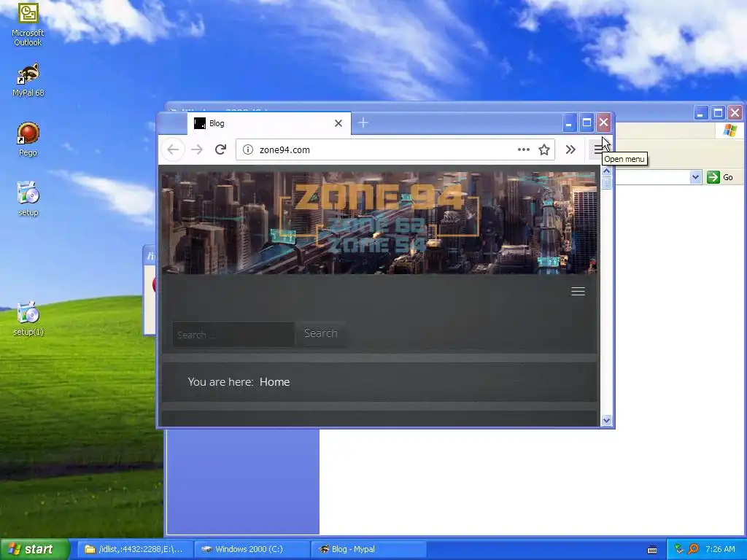Image resolution: width=747 pixels, height=560 pixels.
Task: Select the setup(1) desktop icon
Action: (28, 319)
